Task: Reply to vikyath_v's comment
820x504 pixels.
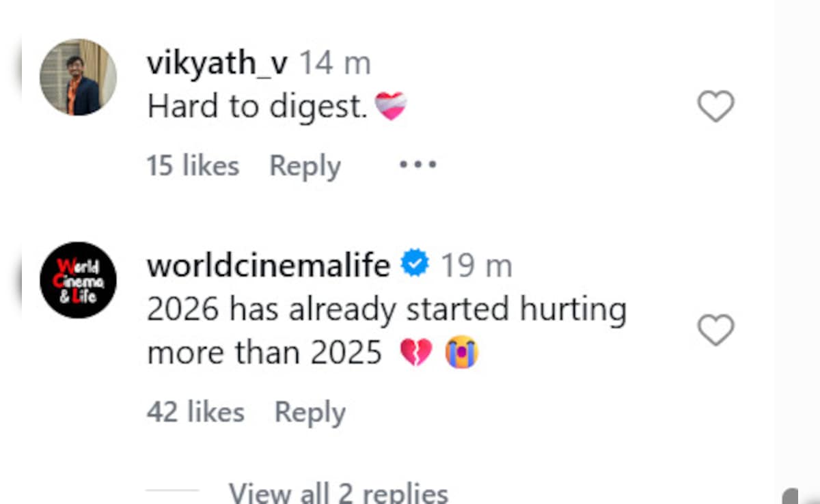Action: pyautogui.click(x=305, y=166)
